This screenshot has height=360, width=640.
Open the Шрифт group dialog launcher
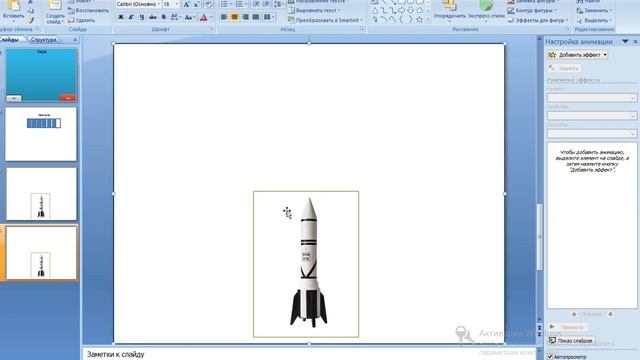tap(212, 29)
